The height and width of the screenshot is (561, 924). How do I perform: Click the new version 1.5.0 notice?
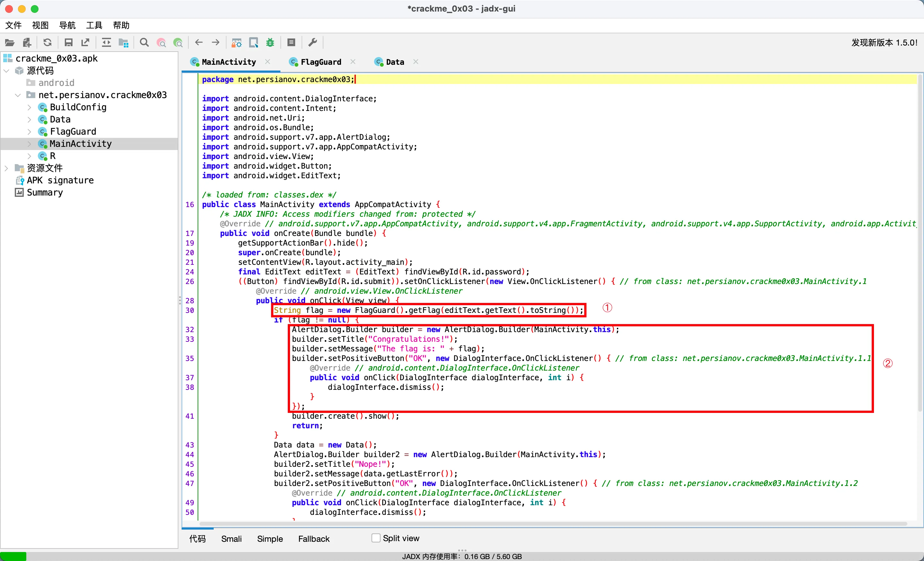[x=884, y=43]
